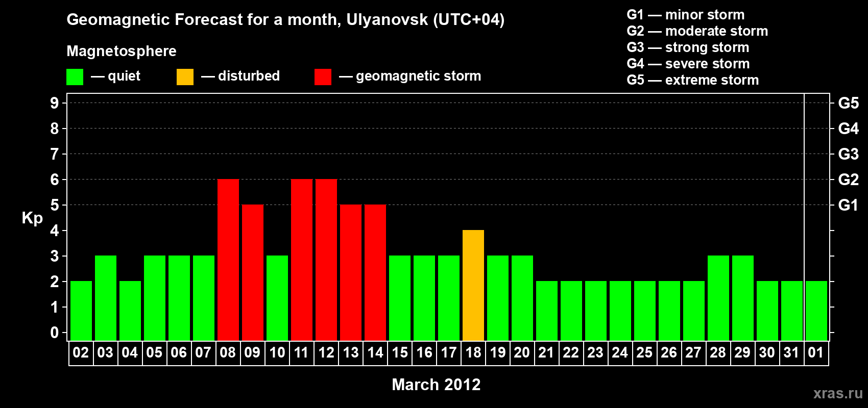868x408 pixels.
Task: Select the orange bar for March 18
Action: point(473,286)
